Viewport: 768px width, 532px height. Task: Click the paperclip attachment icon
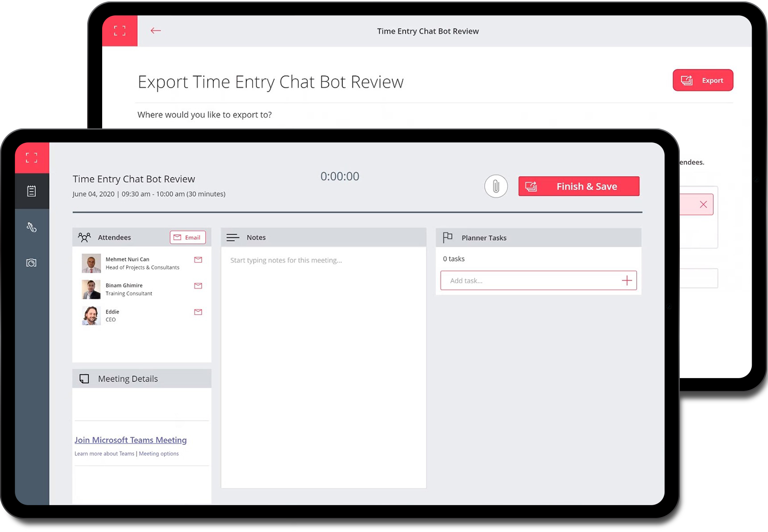[x=496, y=186]
